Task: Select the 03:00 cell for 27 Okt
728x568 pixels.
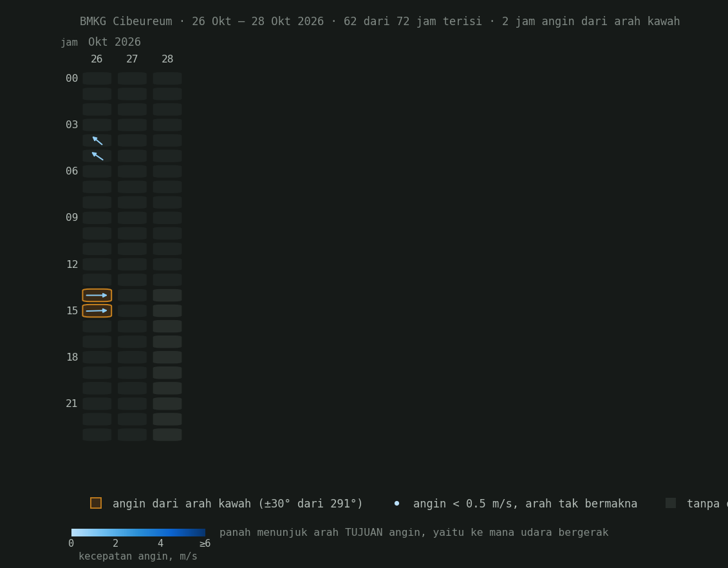Action: pos(132,125)
